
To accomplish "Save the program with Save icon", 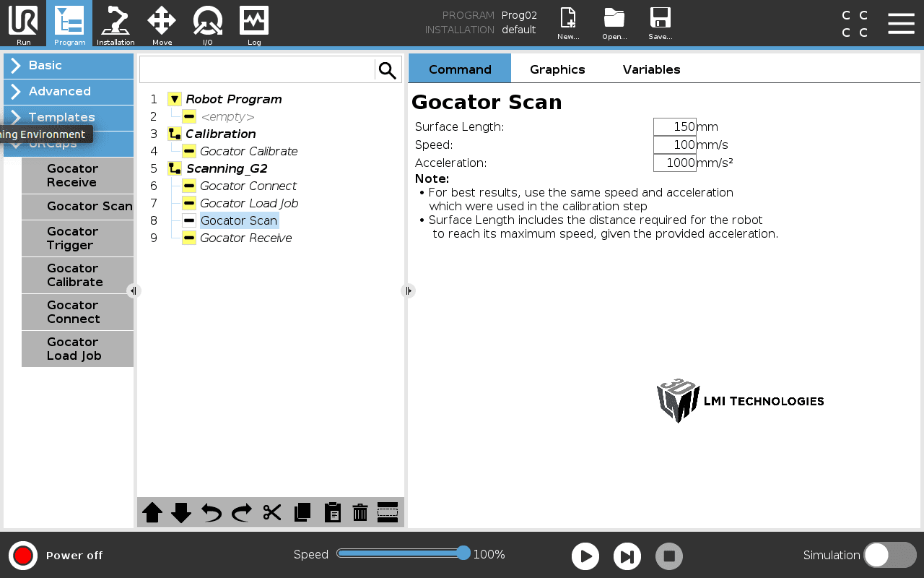I will [660, 24].
